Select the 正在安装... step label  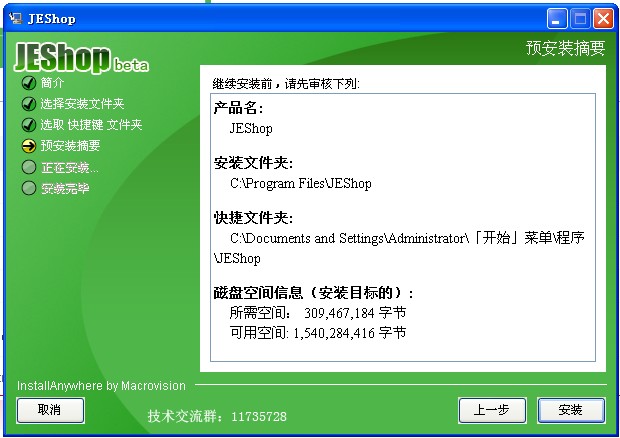click(x=70, y=168)
